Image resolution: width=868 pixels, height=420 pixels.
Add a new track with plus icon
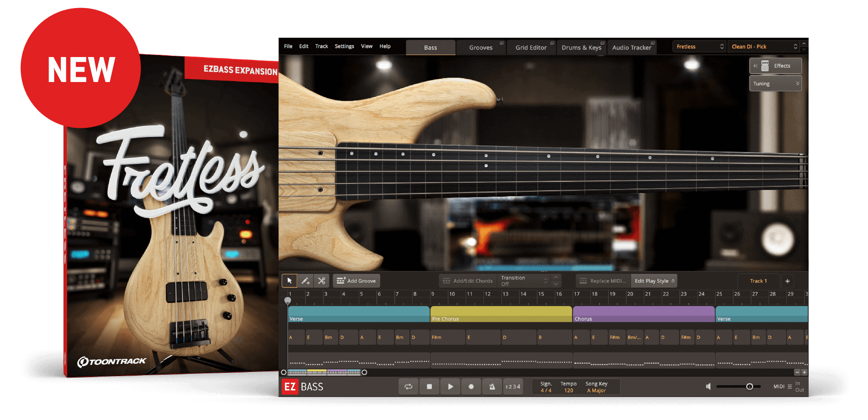pos(787,281)
